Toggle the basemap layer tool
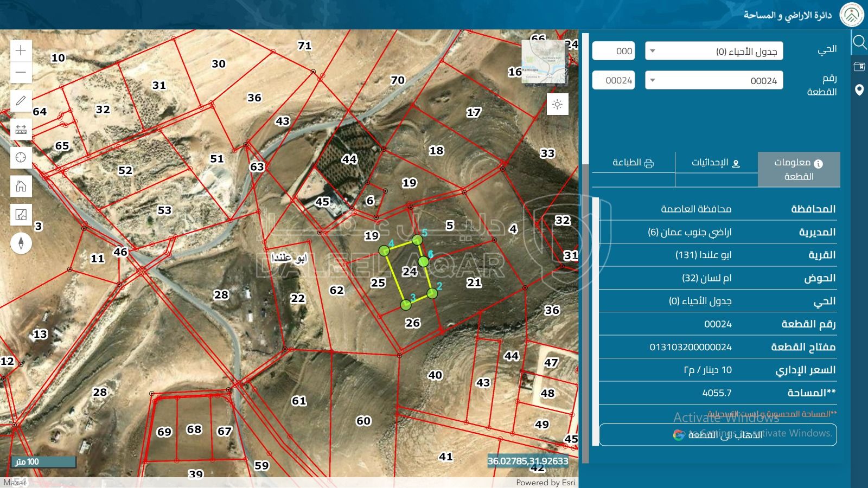 click(21, 215)
